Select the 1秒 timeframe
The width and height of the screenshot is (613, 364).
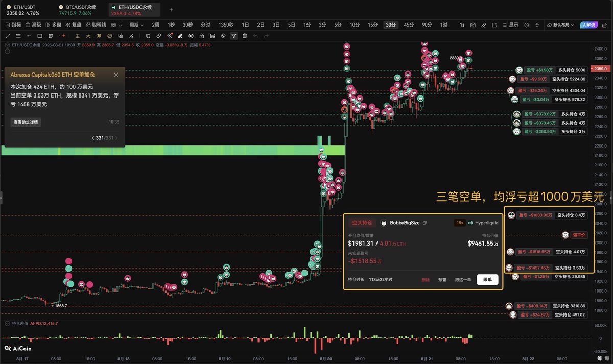(171, 25)
